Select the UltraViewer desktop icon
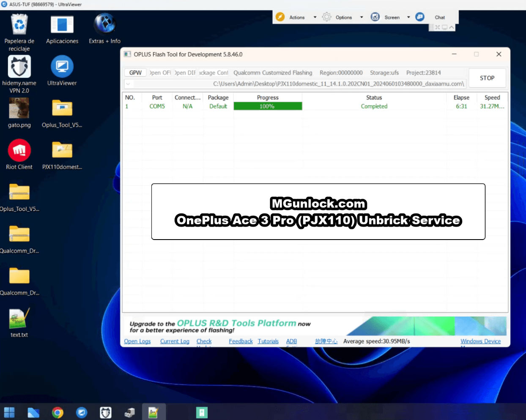Screen dimensions: 526x420 (x=62, y=71)
